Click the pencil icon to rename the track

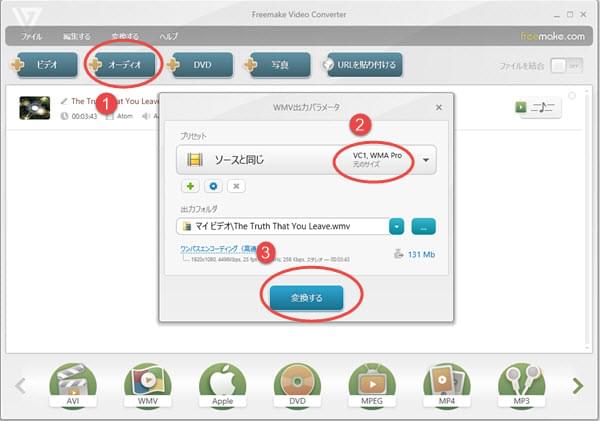64,101
